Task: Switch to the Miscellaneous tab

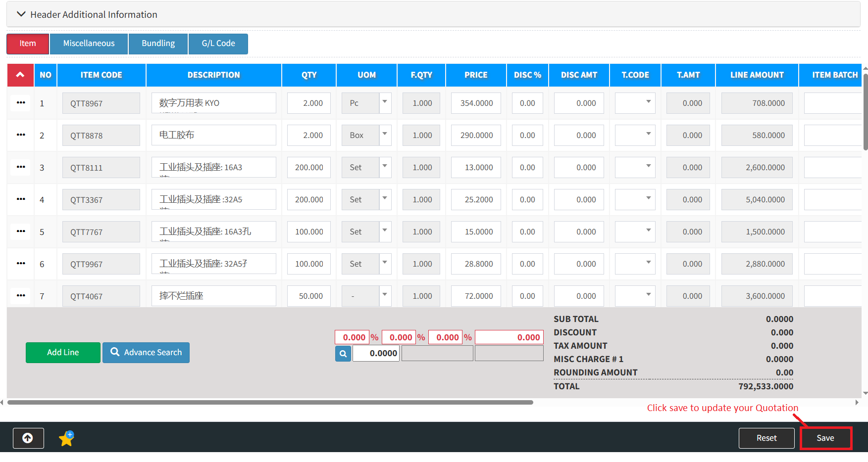Action: coord(89,44)
